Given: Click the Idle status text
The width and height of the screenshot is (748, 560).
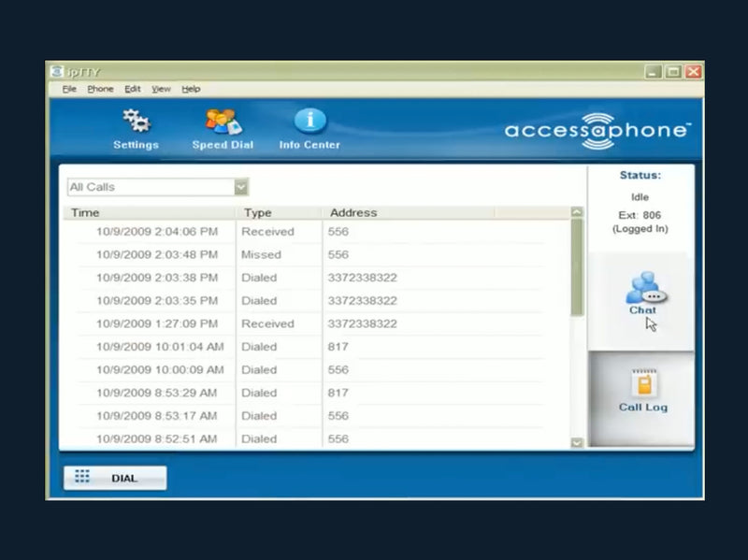Looking at the screenshot, I should (x=640, y=197).
